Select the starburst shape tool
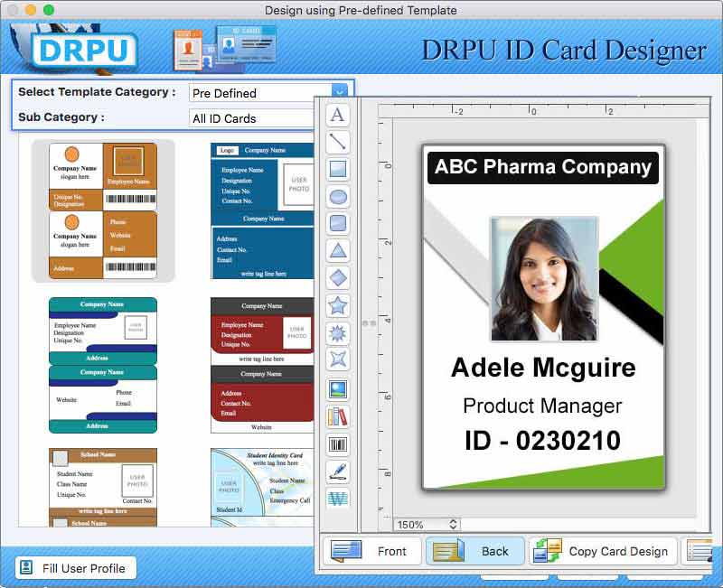Viewport: 723px width, 588px height. click(337, 332)
